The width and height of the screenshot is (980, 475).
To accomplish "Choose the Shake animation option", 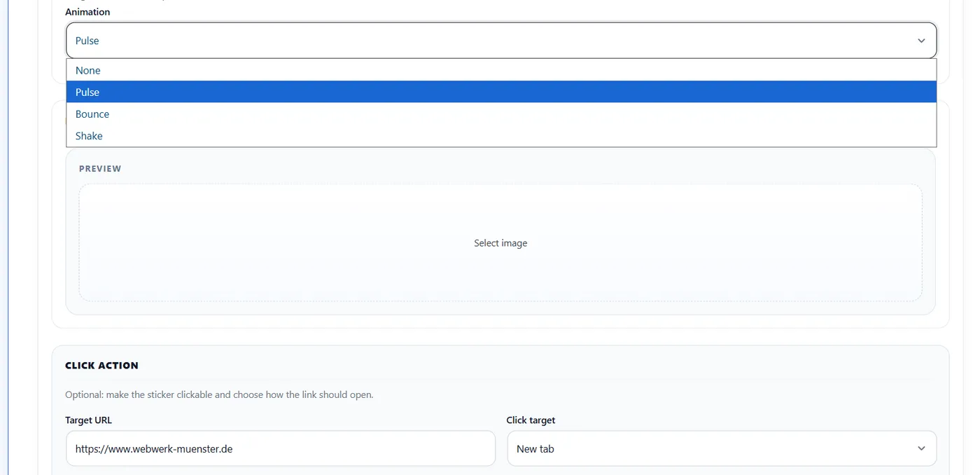I will coord(501,135).
